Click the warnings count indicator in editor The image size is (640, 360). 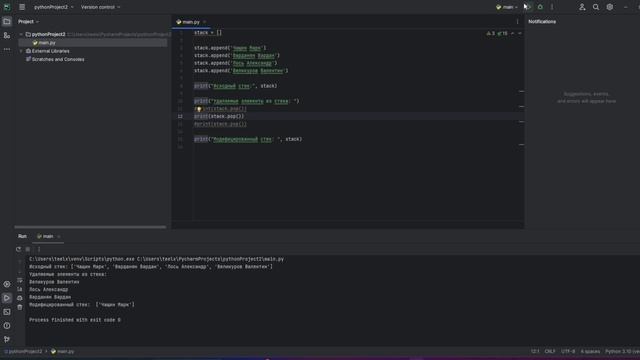(490, 33)
